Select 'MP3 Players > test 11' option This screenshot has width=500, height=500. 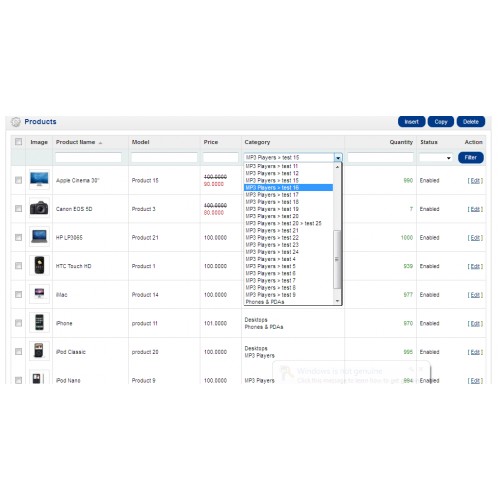point(288,166)
